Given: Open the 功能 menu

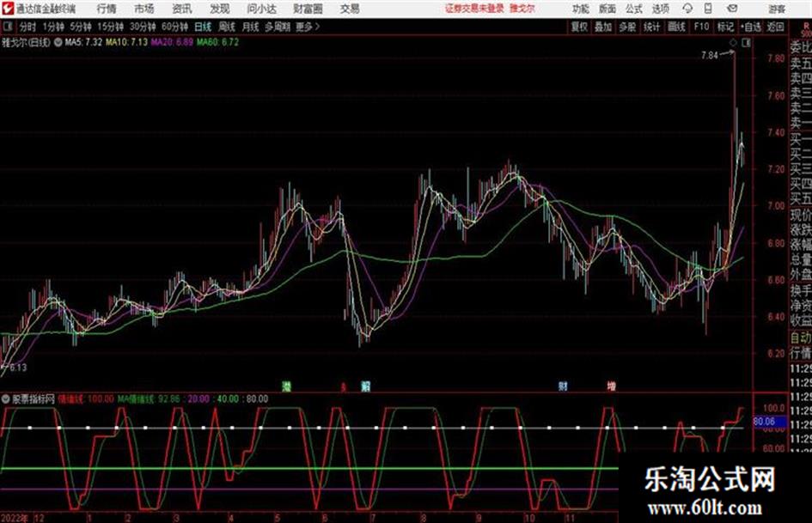Looking at the screenshot, I should (581, 9).
